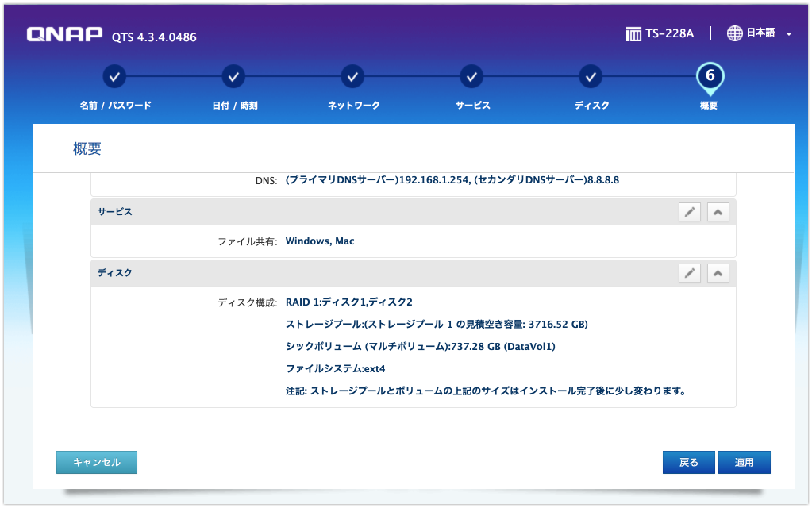812x508 pixels.
Task: Click the サービス step checkmark icon
Action: [471, 76]
